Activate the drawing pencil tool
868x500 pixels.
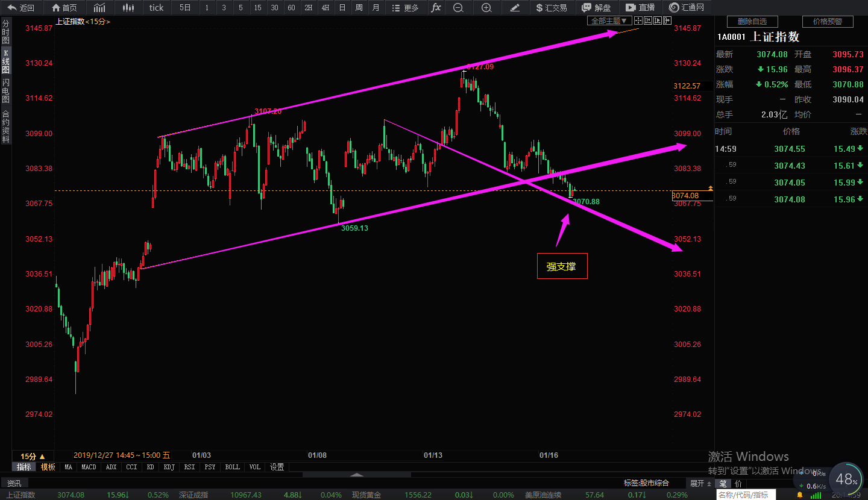pyautogui.click(x=514, y=8)
